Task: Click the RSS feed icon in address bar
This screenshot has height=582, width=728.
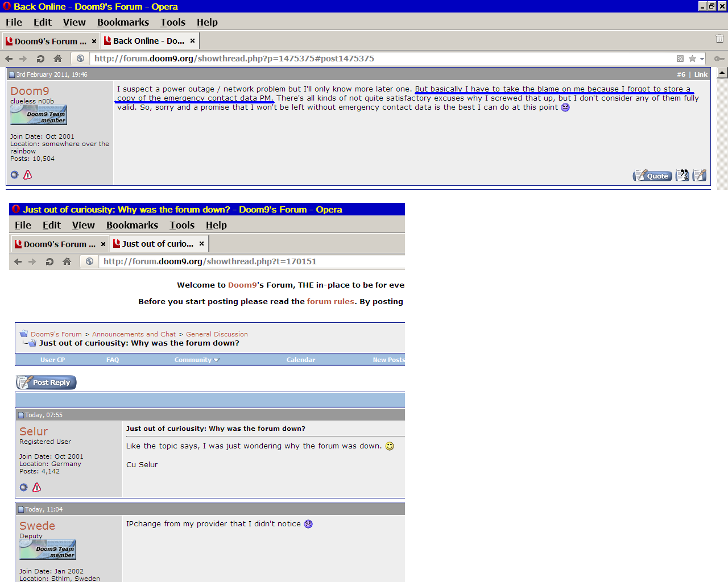Action: click(680, 59)
